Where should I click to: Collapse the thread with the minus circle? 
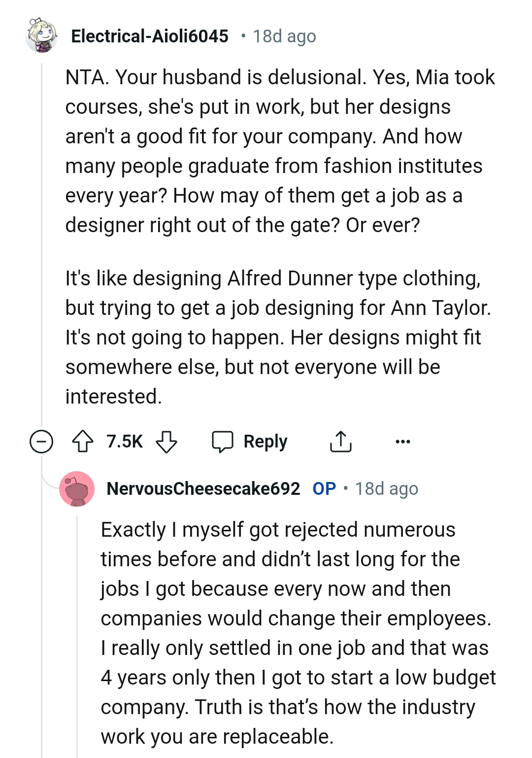point(41,441)
